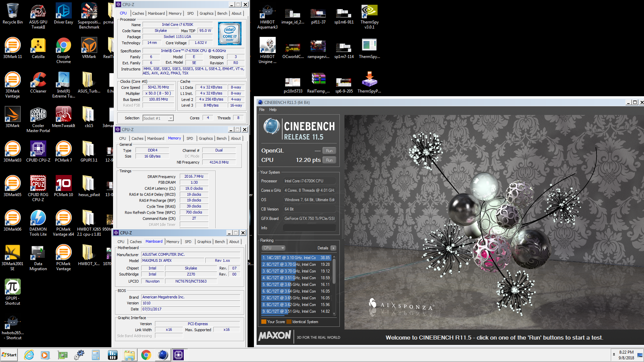The width and height of the screenshot is (644, 362).
Task: Open Internet Explorer from taskbar
Action: [29, 355]
